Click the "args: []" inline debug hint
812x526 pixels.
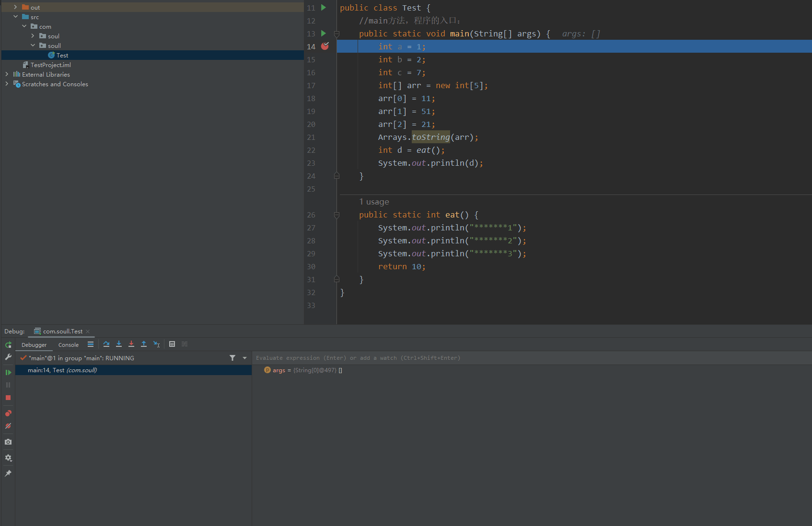pos(581,34)
